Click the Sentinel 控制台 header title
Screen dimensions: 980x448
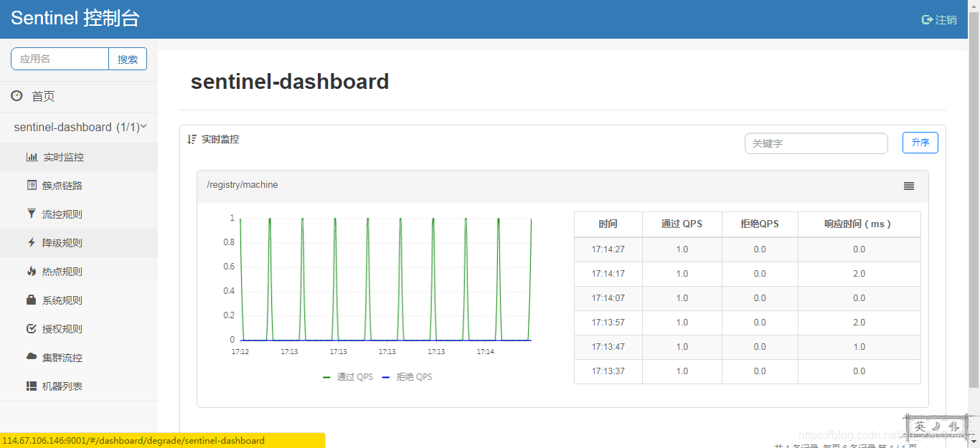(x=75, y=19)
